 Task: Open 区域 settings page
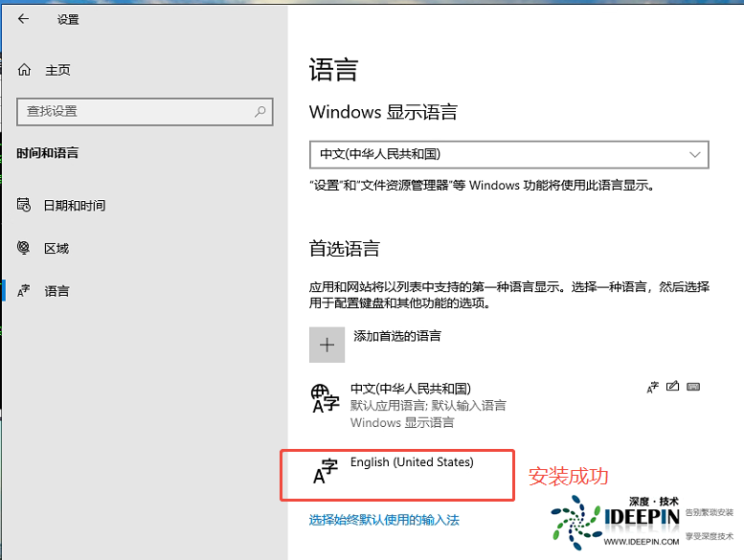pos(56,248)
